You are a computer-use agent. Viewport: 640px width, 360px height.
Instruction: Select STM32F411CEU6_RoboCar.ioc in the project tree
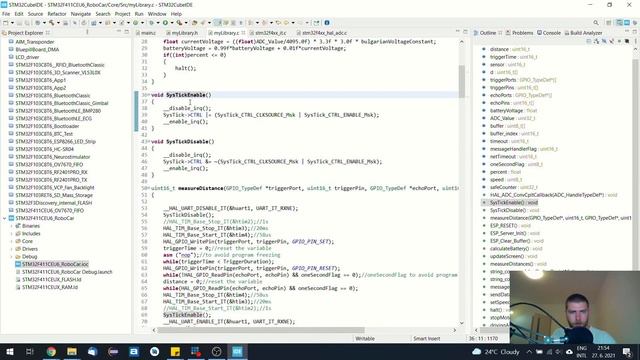pos(55,264)
